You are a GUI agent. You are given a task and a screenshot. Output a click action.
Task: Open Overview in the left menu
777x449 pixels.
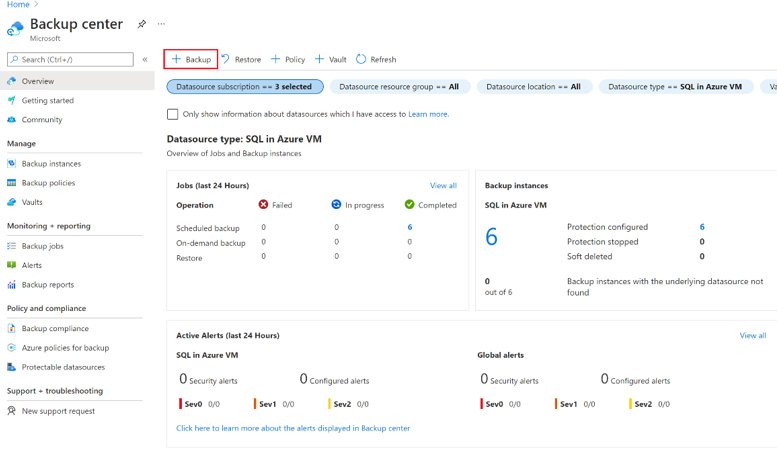point(77,81)
